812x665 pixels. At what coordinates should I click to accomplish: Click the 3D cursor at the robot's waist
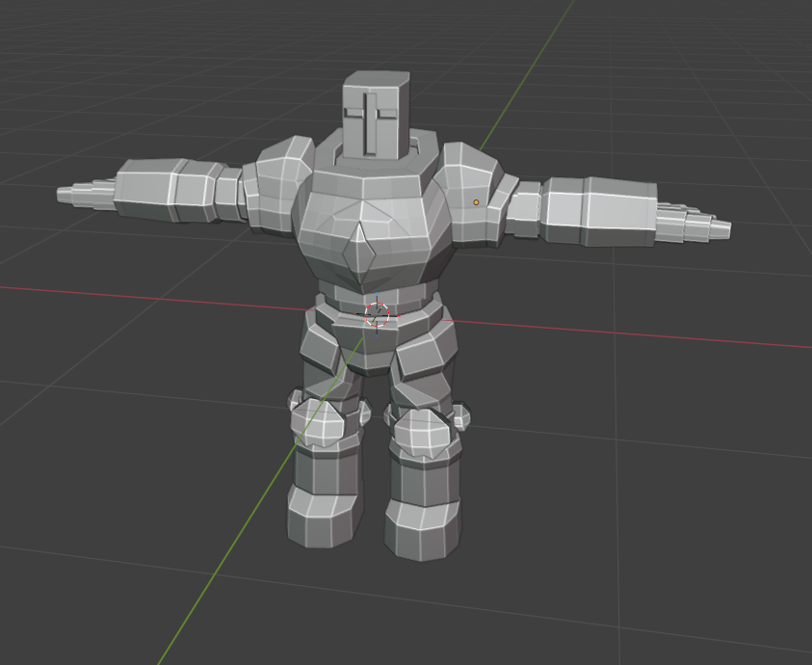[x=377, y=314]
